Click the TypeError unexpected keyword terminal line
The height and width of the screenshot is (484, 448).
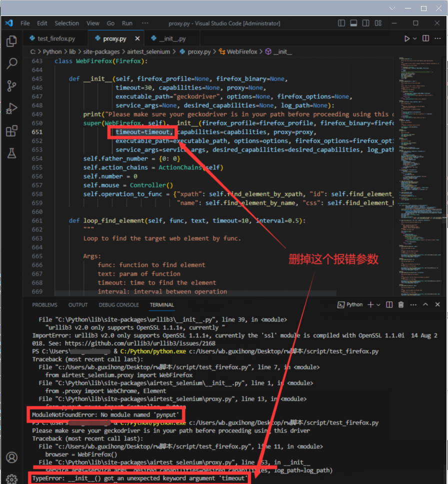(140, 478)
